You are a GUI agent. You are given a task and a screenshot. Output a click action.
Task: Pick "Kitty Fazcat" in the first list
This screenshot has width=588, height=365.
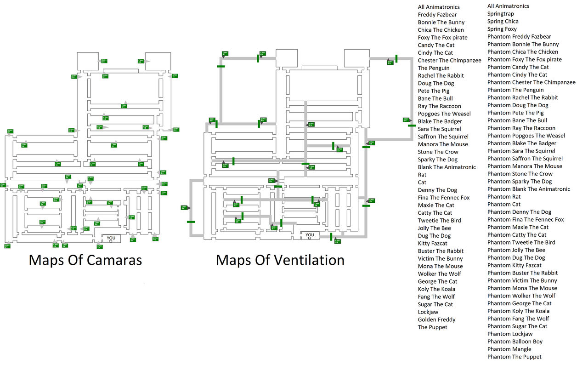pyautogui.click(x=433, y=243)
